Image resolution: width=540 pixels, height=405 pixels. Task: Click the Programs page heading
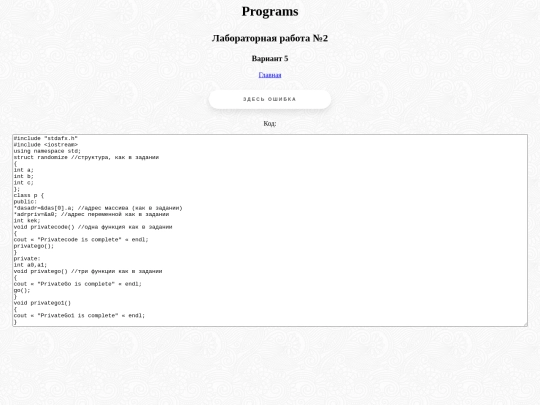pyautogui.click(x=270, y=11)
